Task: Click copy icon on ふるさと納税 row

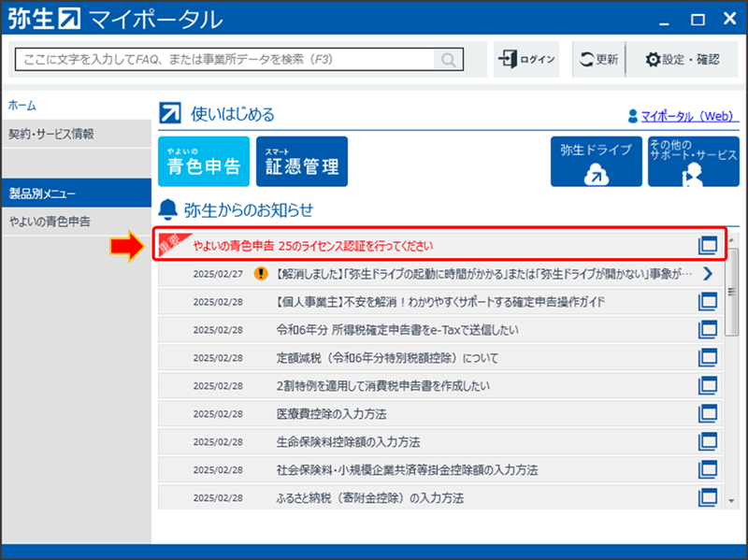Action: pyautogui.click(x=708, y=497)
